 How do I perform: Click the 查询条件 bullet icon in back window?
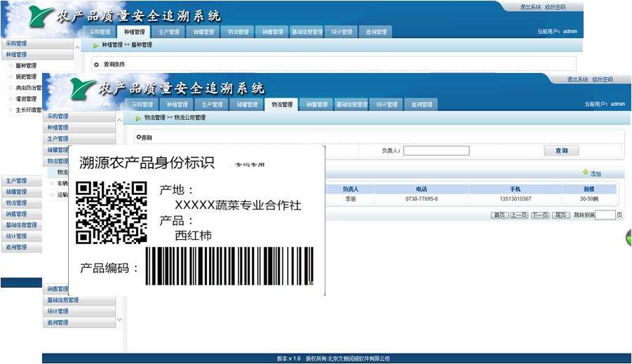[x=96, y=65]
